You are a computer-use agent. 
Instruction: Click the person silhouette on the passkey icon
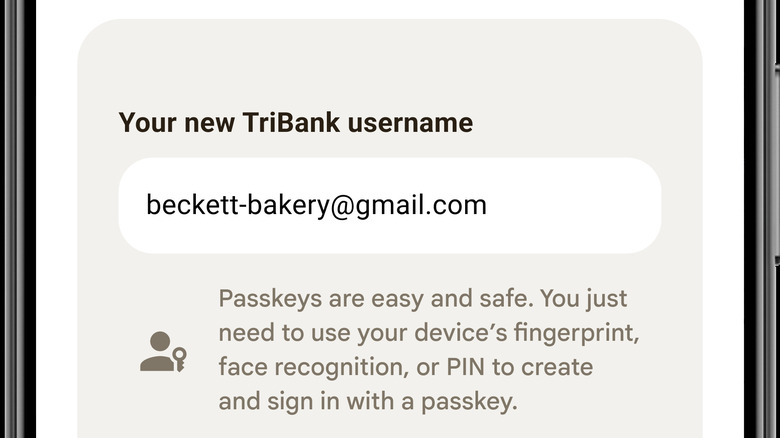(x=155, y=351)
